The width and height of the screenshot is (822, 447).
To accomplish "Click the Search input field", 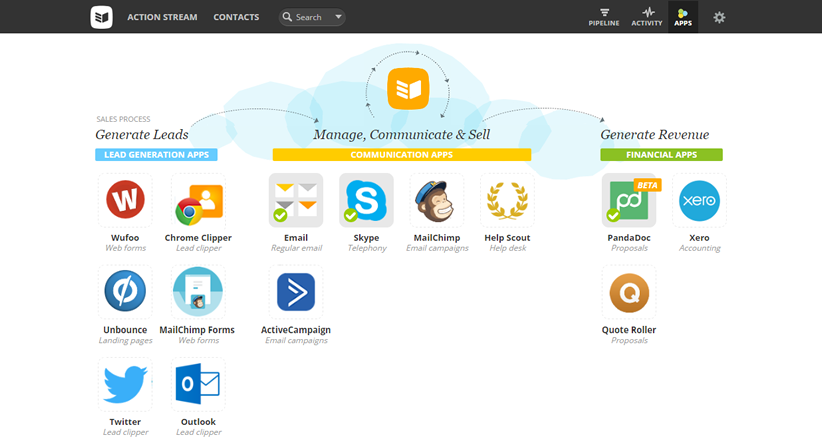I will 312,17.
